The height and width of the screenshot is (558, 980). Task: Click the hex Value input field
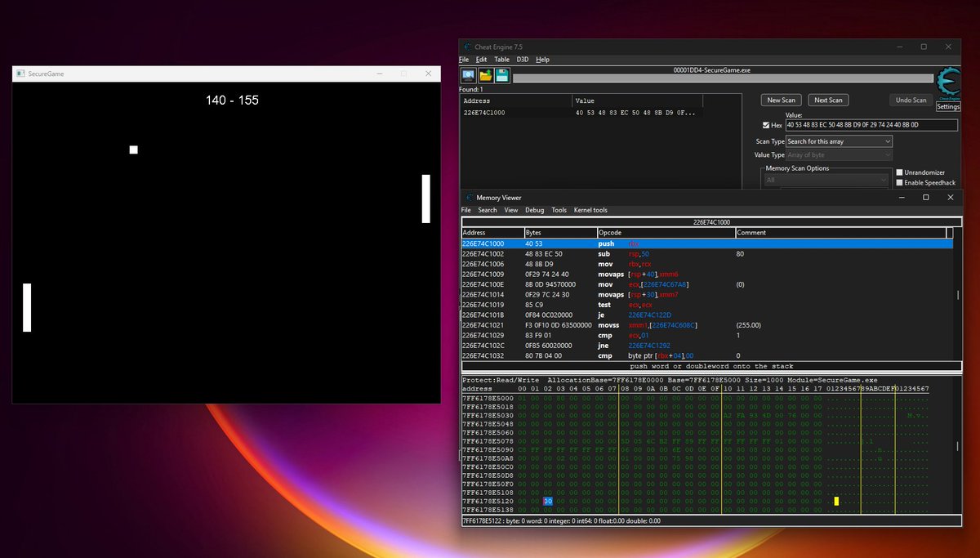[871, 125]
